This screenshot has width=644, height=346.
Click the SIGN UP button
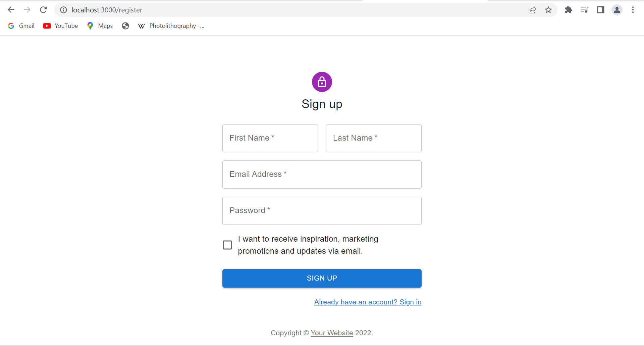322,278
